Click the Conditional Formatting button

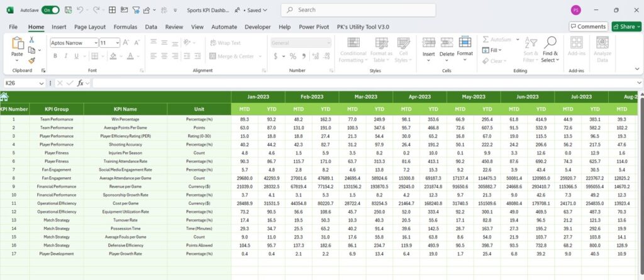click(353, 50)
